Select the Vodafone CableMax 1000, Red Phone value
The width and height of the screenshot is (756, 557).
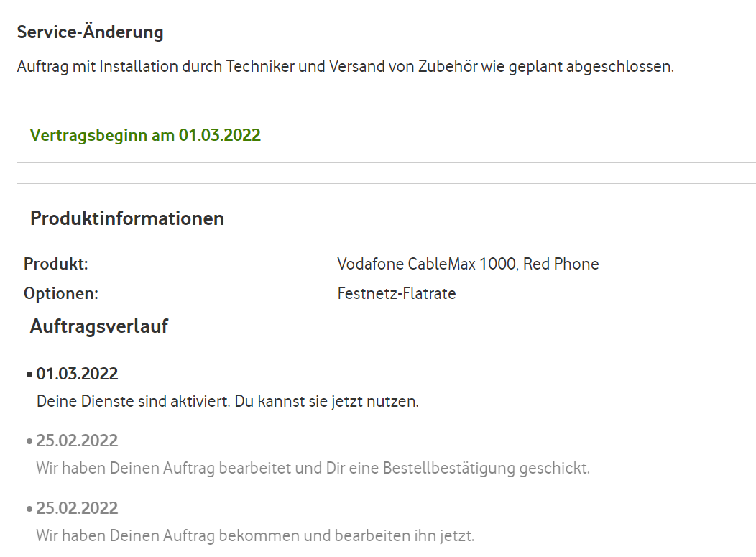(x=468, y=264)
